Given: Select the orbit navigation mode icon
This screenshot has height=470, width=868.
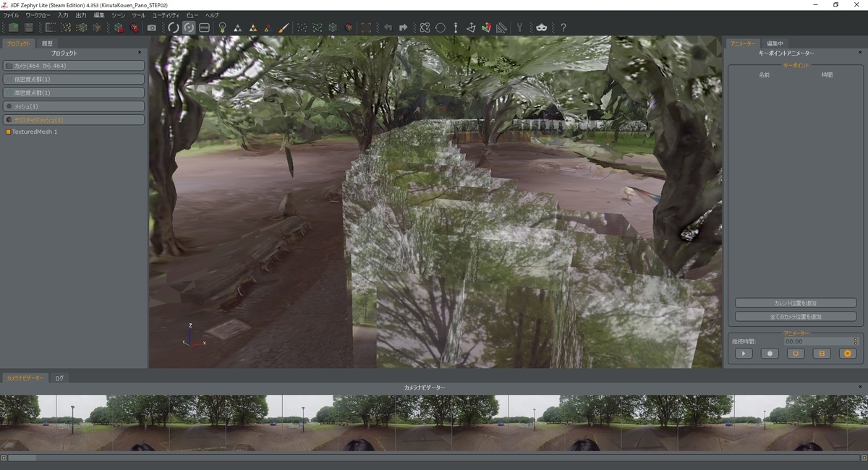Looking at the screenshot, I should coord(173,27).
